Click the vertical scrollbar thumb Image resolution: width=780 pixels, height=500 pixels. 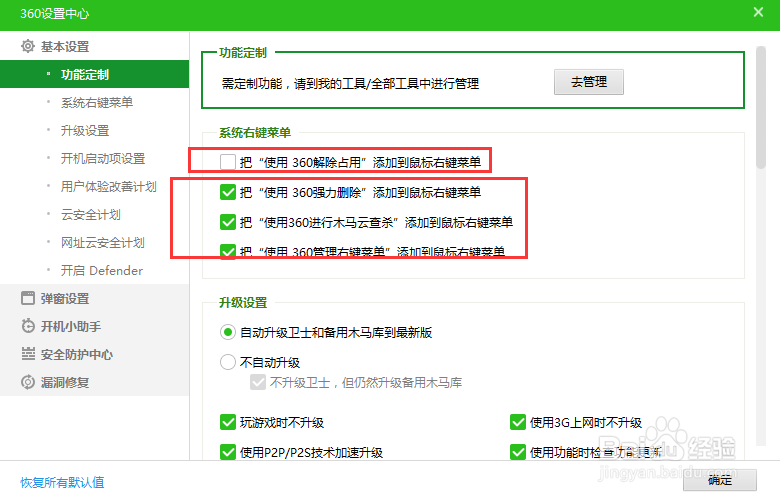761,107
